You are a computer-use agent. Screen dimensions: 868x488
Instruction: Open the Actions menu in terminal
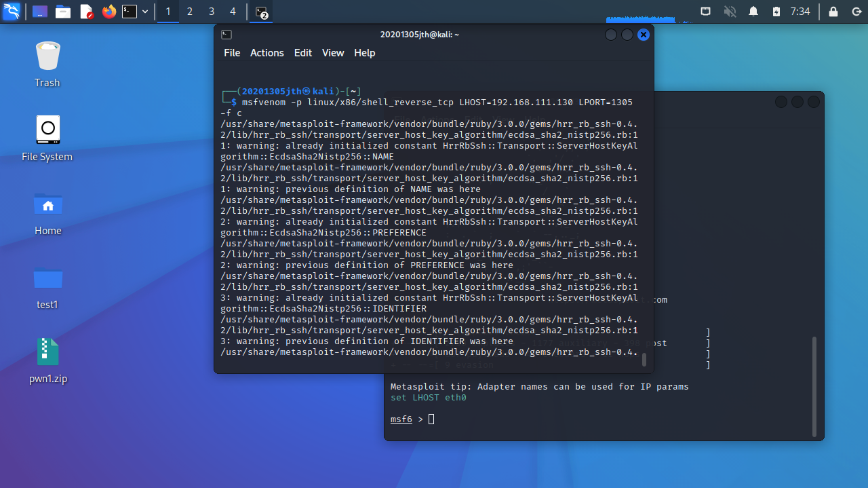(267, 53)
